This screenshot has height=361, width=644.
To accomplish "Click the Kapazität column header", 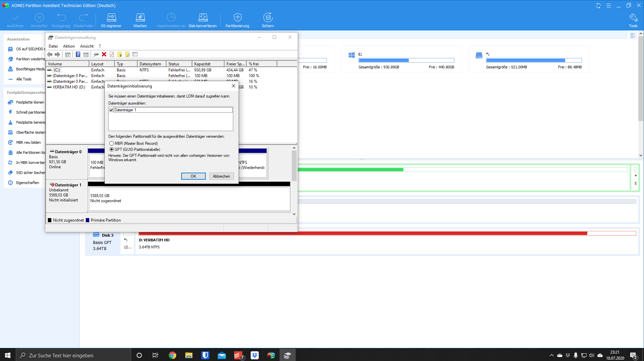I will 208,64.
